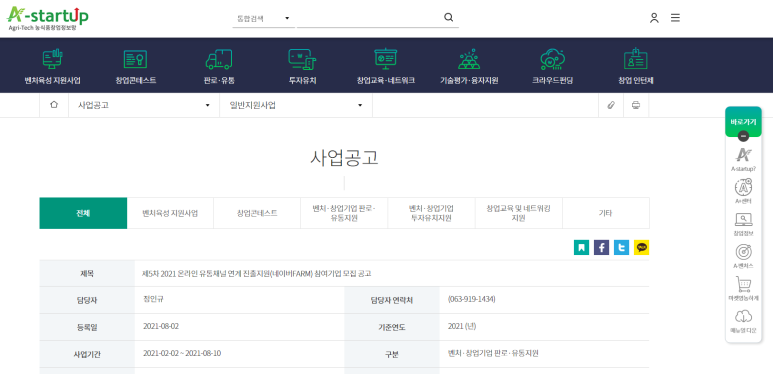Image resolution: width=773 pixels, height=374 pixels.
Task: Collapse quick menu with minus button
Action: 743,136
